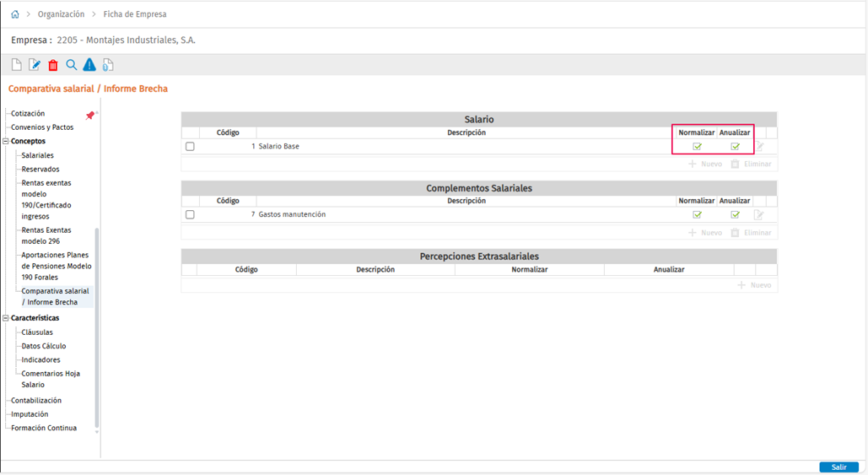Click Descripción header in Complementos Salariales table
Image resolution: width=868 pixels, height=475 pixels.
(x=466, y=201)
